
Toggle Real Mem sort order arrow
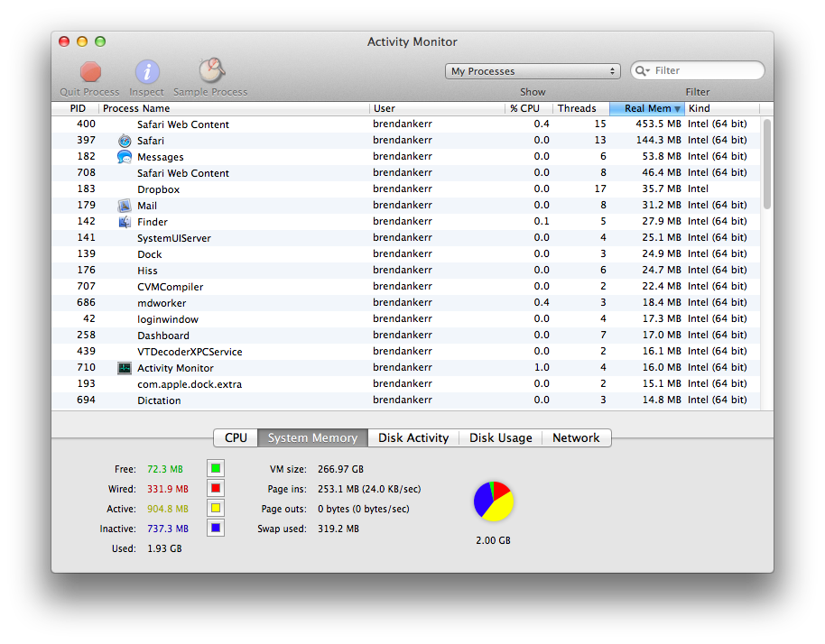click(677, 109)
